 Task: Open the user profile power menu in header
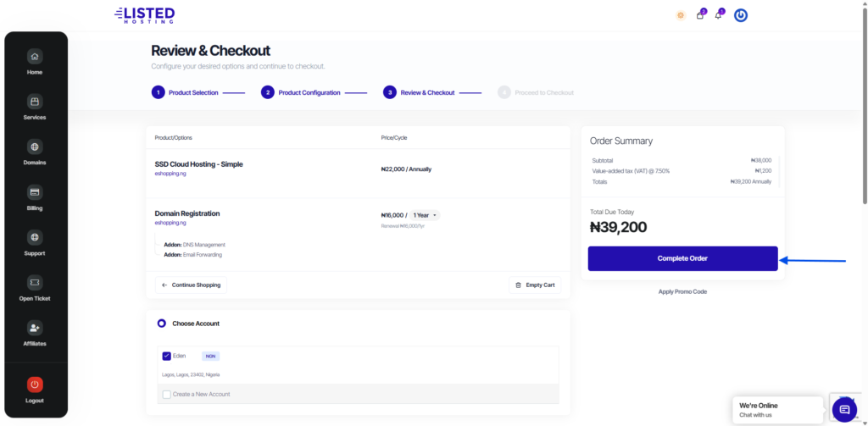741,15
